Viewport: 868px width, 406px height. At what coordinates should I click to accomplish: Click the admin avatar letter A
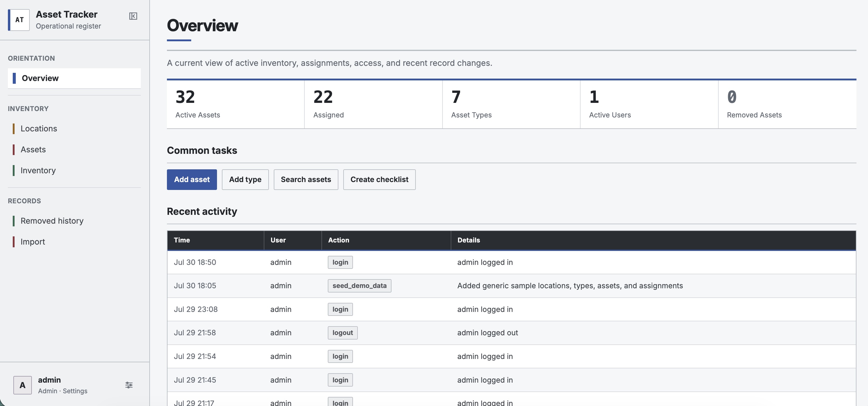[22, 385]
